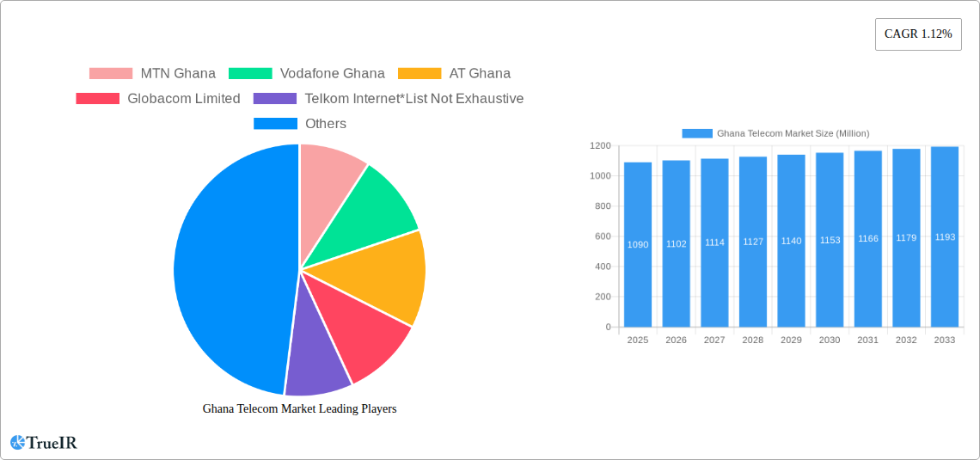Toggle Telkom Internet legend item
Viewport: 980px width, 460px height.
coord(389,98)
